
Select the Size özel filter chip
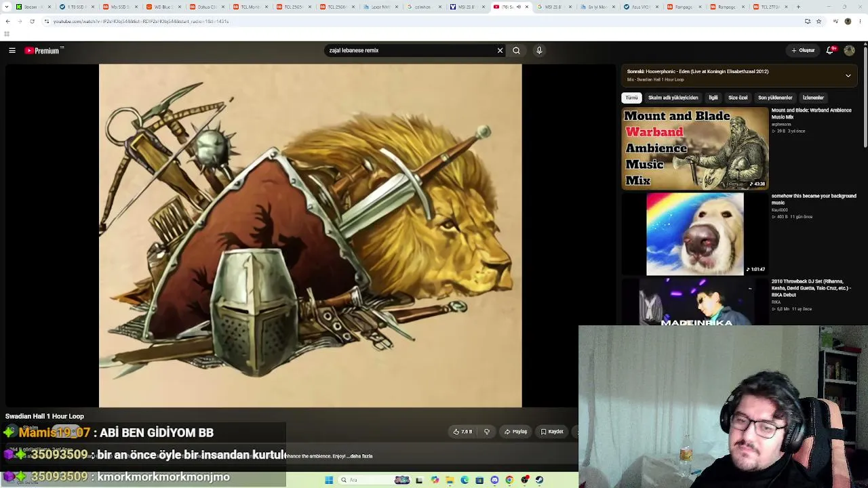click(738, 98)
